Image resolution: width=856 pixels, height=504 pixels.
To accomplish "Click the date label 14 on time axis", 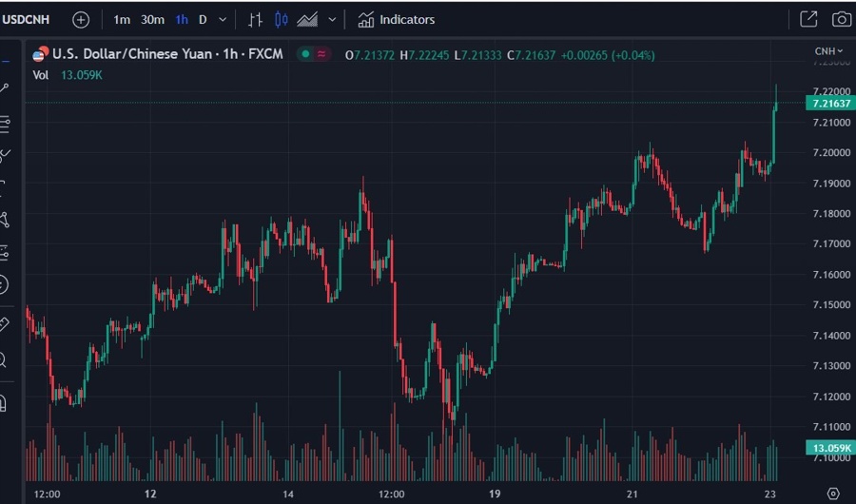I will [287, 494].
